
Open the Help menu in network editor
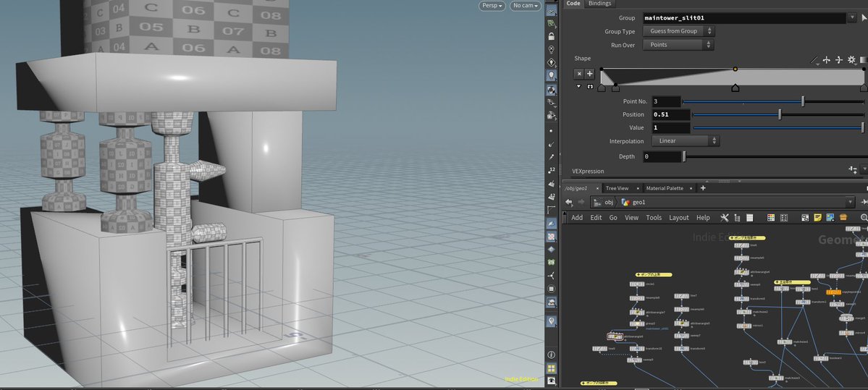pyautogui.click(x=703, y=218)
